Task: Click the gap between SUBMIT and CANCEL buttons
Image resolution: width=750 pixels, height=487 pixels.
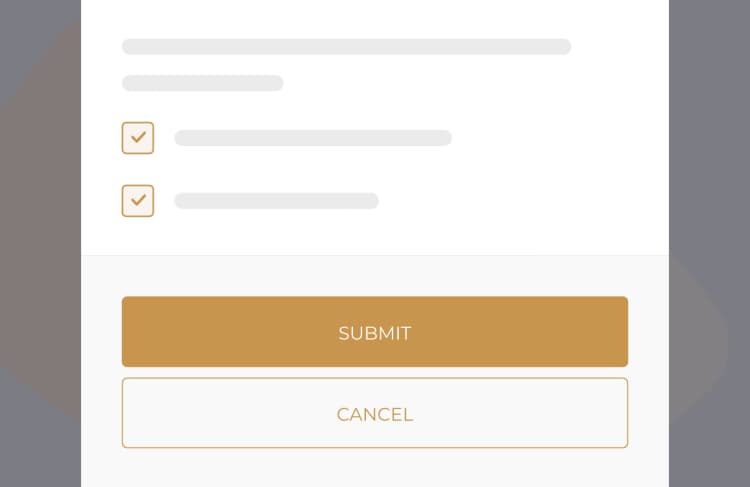Action: coord(375,372)
